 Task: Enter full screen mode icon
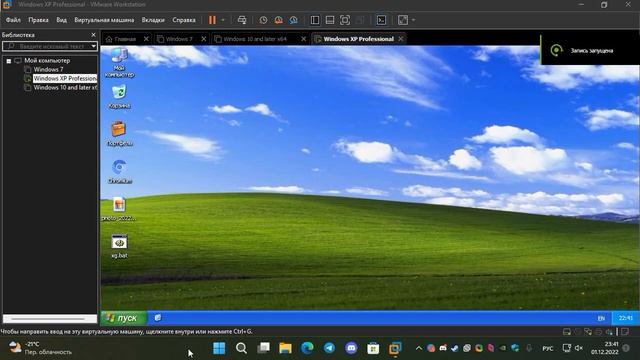coord(345,20)
